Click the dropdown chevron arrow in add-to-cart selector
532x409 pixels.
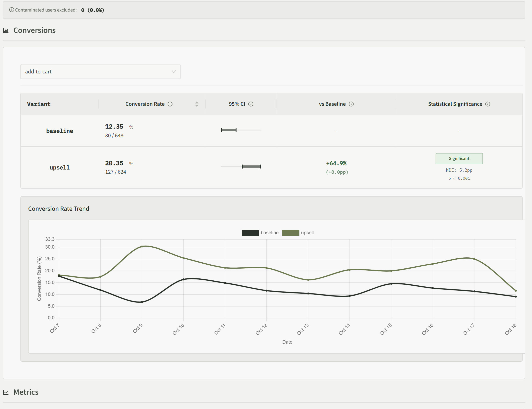[173, 72]
